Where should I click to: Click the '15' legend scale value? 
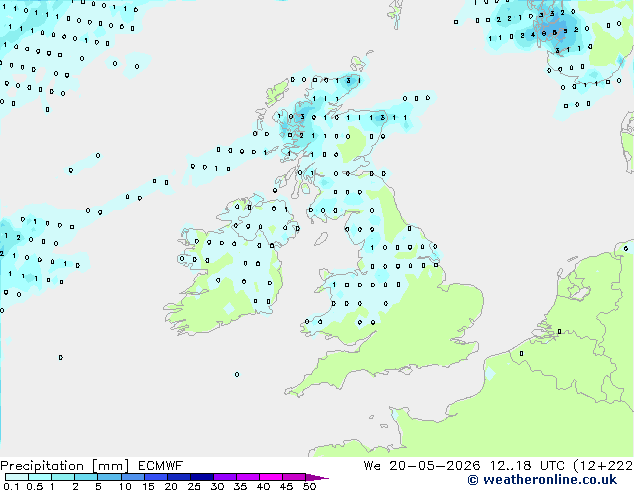coord(148,486)
